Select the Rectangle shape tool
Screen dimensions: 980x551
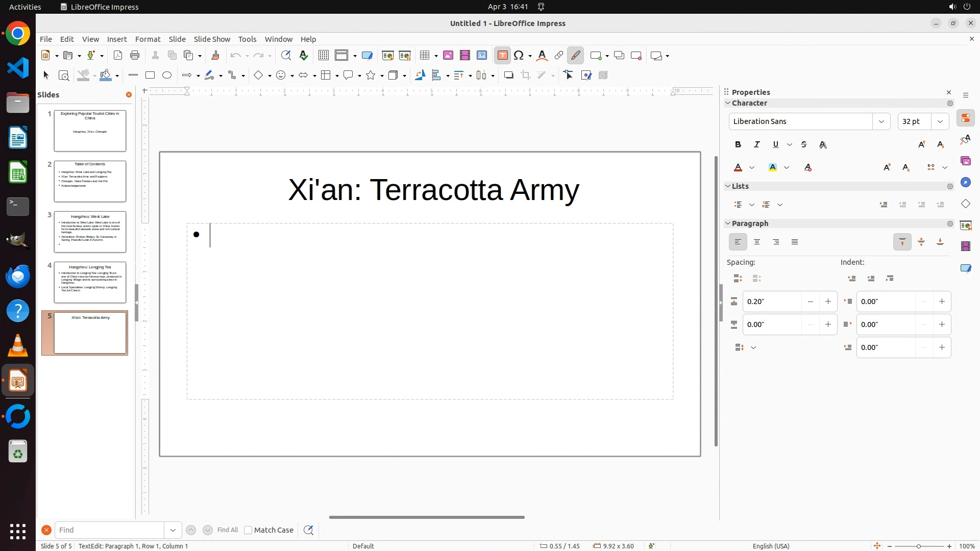(150, 75)
